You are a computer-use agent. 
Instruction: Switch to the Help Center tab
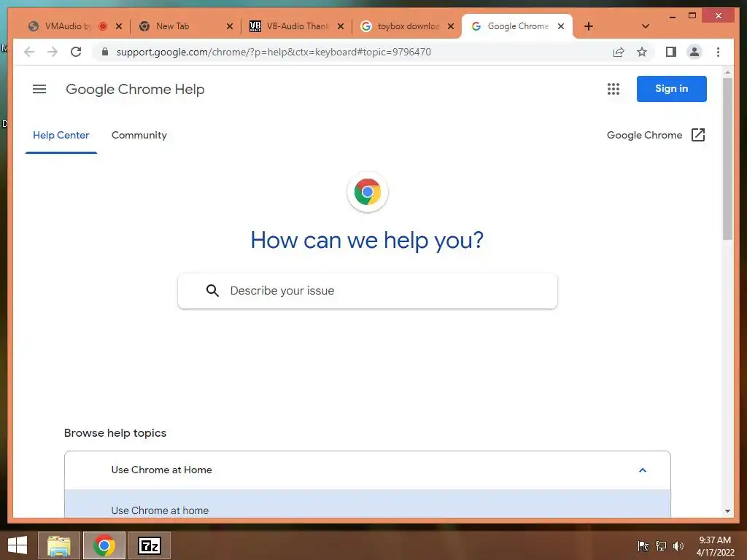tap(61, 135)
